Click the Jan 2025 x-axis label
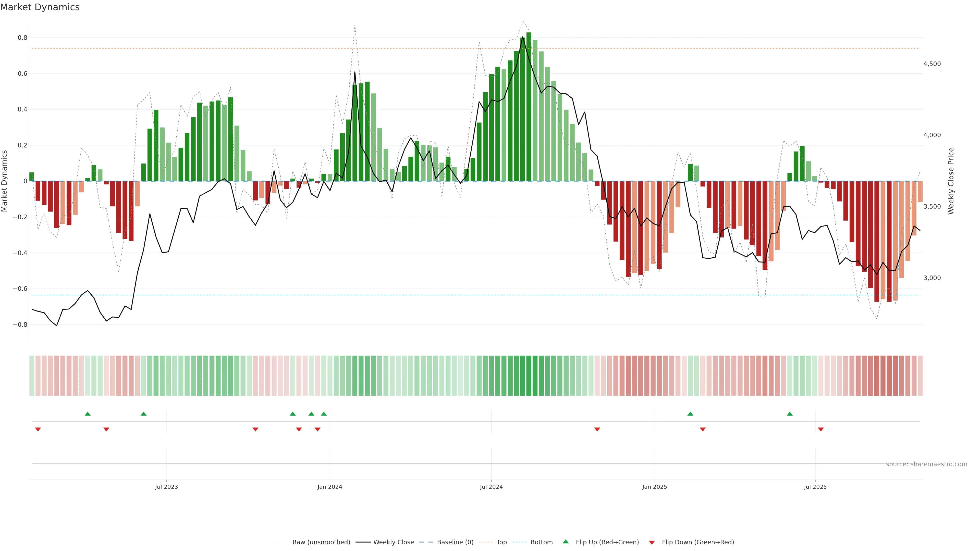This screenshot has width=980, height=551. [654, 487]
